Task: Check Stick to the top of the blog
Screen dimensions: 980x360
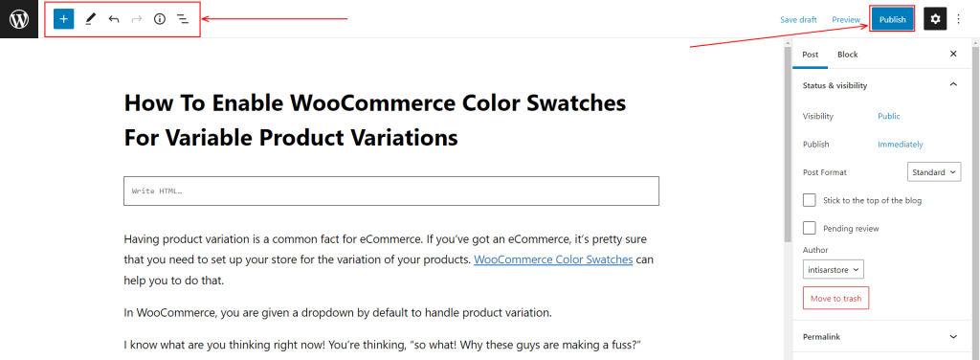Action: pos(810,200)
